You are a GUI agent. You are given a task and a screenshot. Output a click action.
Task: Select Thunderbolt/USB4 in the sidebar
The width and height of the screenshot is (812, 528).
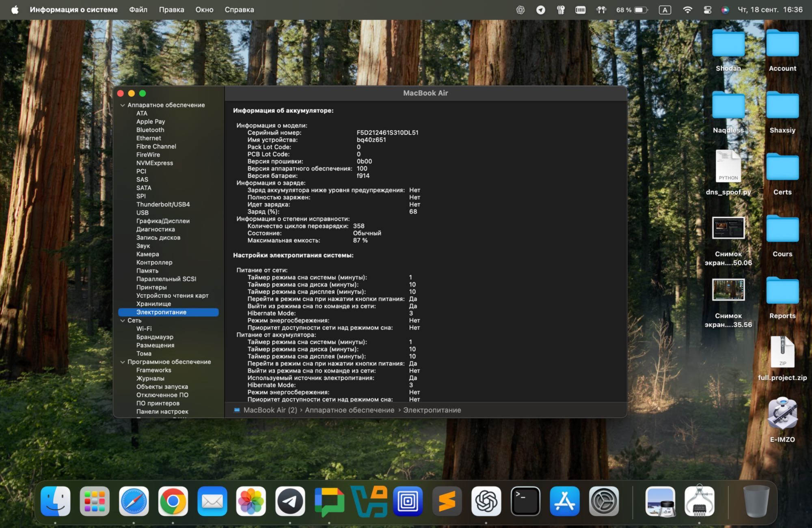163,205
